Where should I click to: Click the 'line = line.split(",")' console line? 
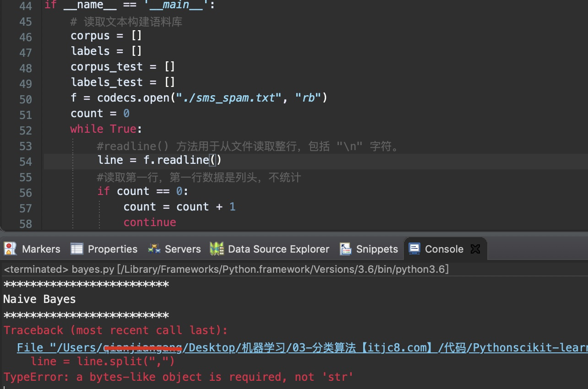pyautogui.click(x=103, y=362)
